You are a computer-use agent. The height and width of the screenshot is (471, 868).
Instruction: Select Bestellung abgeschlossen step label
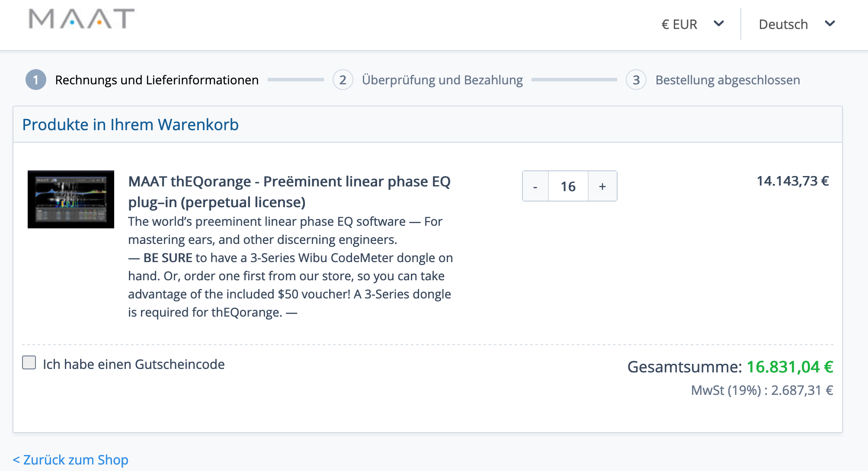(727, 80)
